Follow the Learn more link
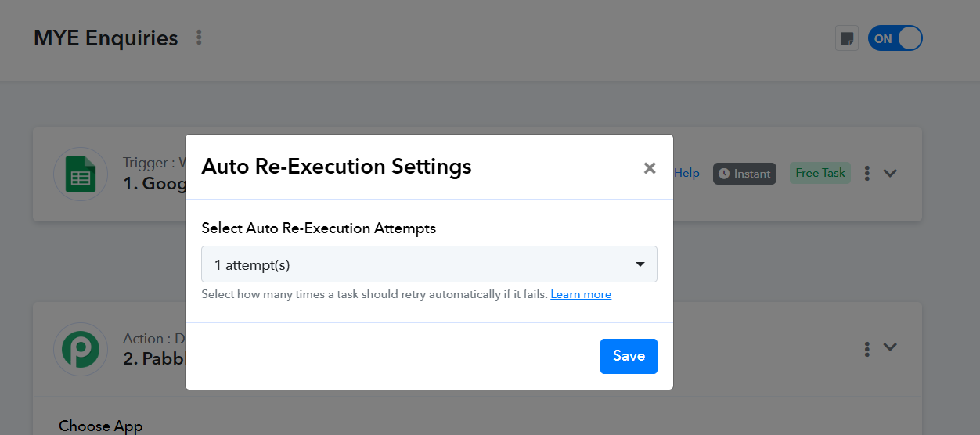 pos(581,294)
